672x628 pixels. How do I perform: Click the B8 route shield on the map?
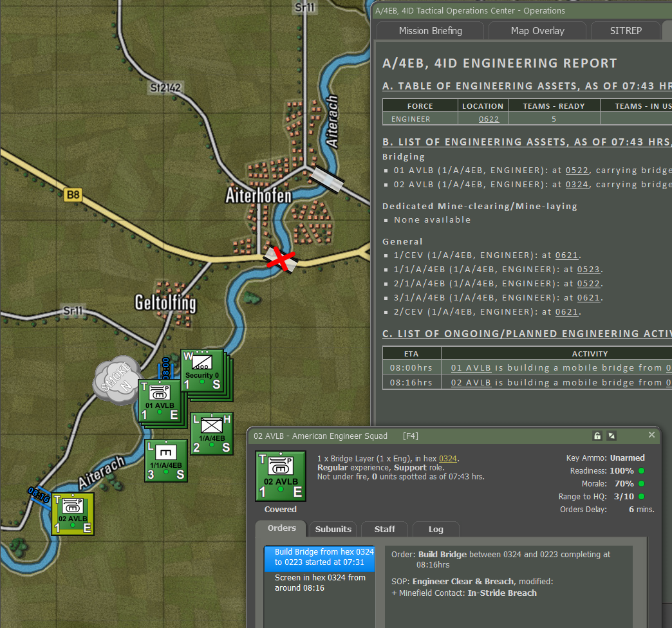point(73,194)
